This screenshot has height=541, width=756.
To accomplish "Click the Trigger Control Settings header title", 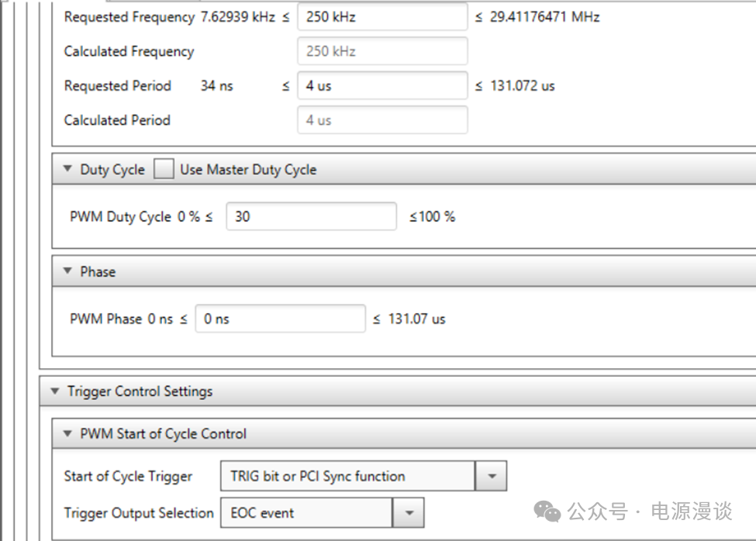I will coord(140,391).
